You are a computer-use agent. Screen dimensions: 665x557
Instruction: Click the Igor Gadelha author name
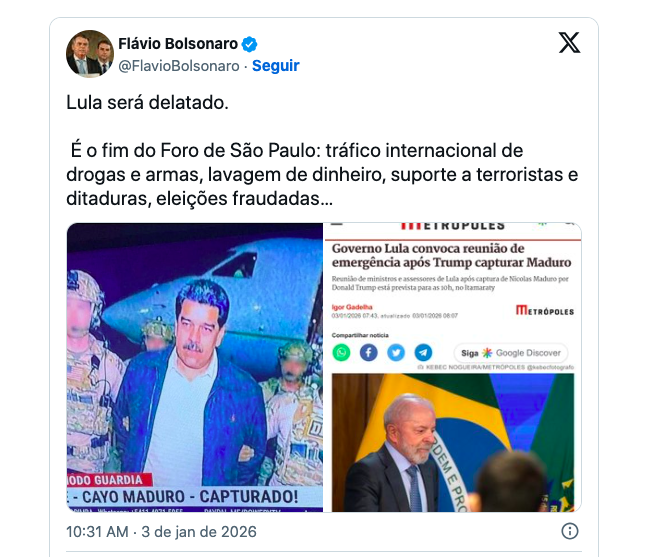(352, 307)
